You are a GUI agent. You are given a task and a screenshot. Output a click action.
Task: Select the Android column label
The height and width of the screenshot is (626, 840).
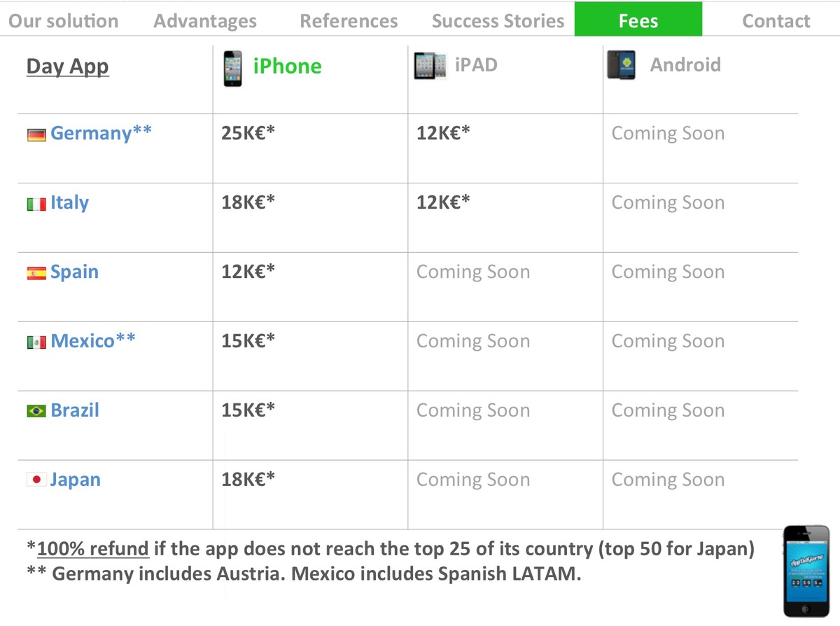click(x=685, y=64)
